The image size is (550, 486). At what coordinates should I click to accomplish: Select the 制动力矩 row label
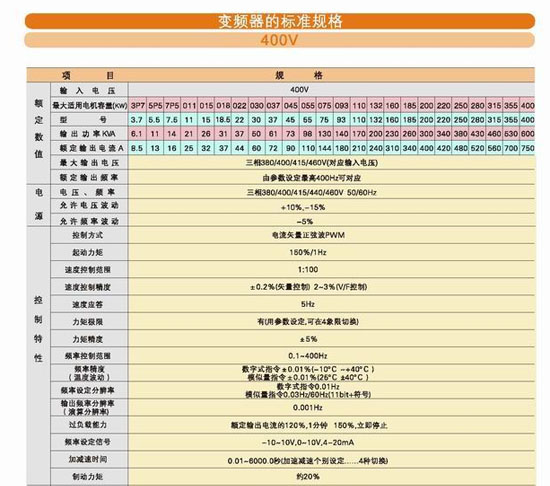[89, 476]
